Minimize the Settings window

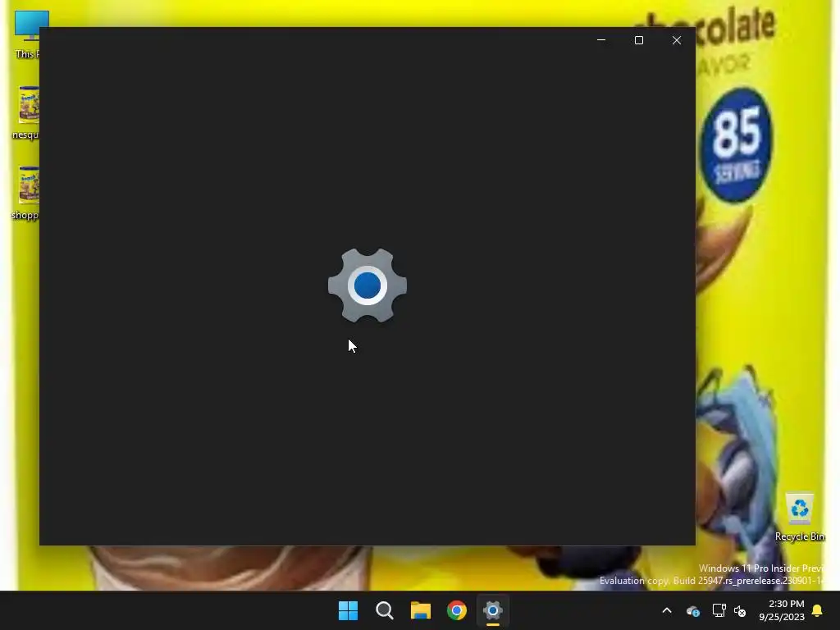pyautogui.click(x=601, y=40)
